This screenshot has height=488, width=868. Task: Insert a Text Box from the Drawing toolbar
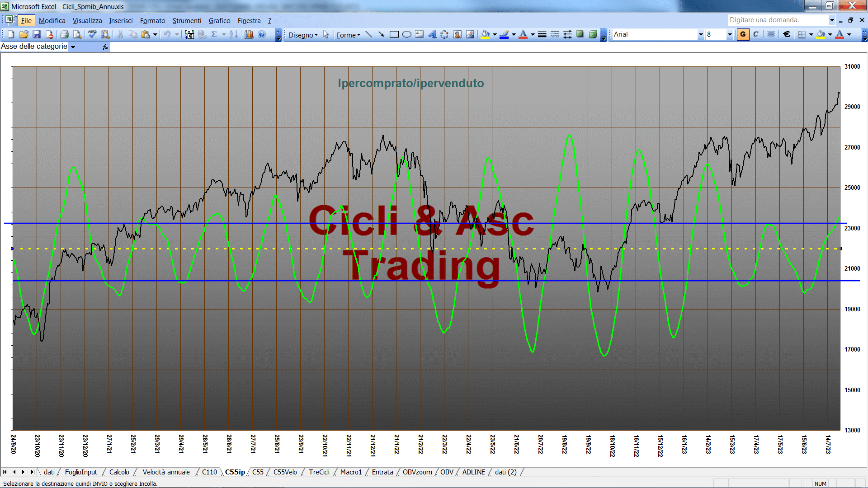point(420,34)
